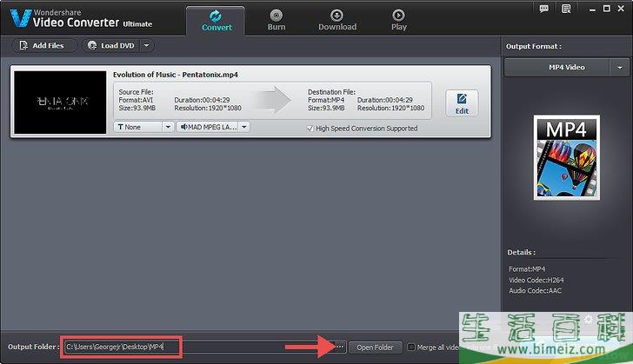Enable Merge all videos checkbox
The height and width of the screenshot is (364, 633).
pyautogui.click(x=411, y=347)
